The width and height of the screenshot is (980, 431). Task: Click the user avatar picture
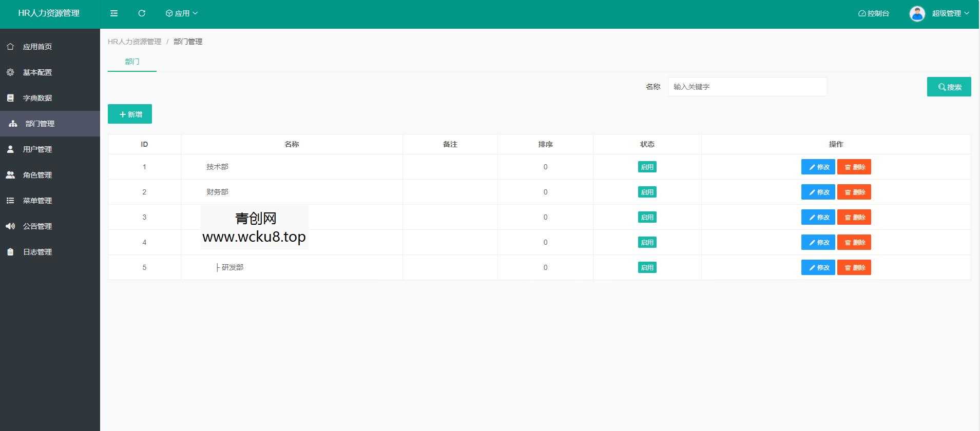[917, 14]
